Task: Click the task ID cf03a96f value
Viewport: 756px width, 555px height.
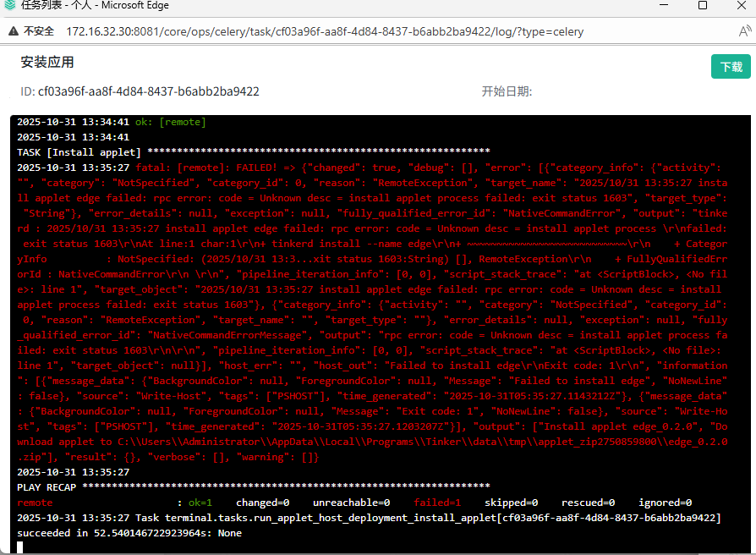Action: coord(148,91)
